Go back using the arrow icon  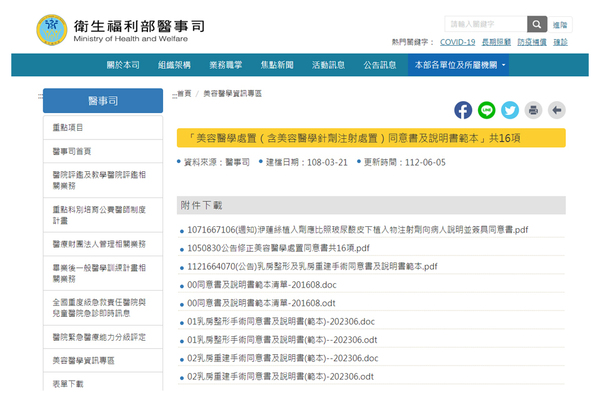(x=556, y=110)
